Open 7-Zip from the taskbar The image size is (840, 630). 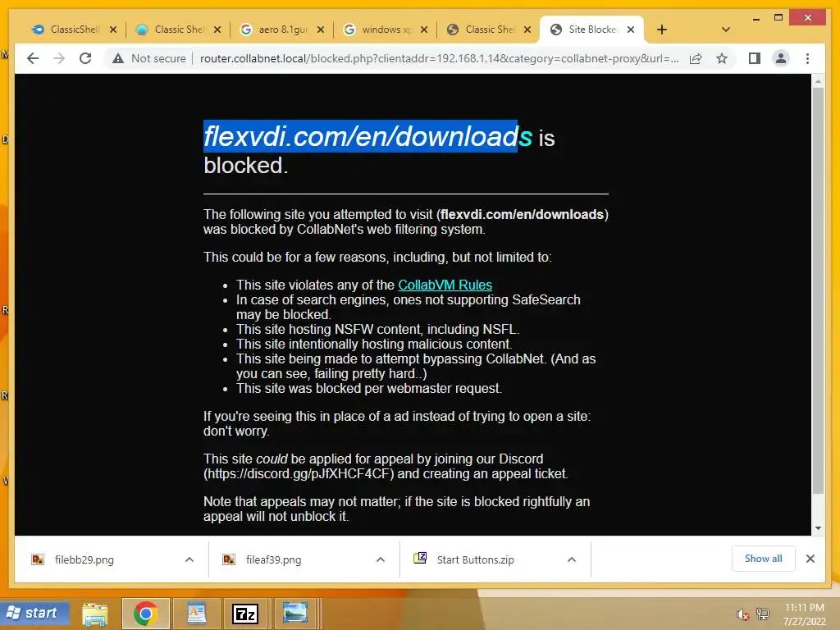tap(245, 614)
